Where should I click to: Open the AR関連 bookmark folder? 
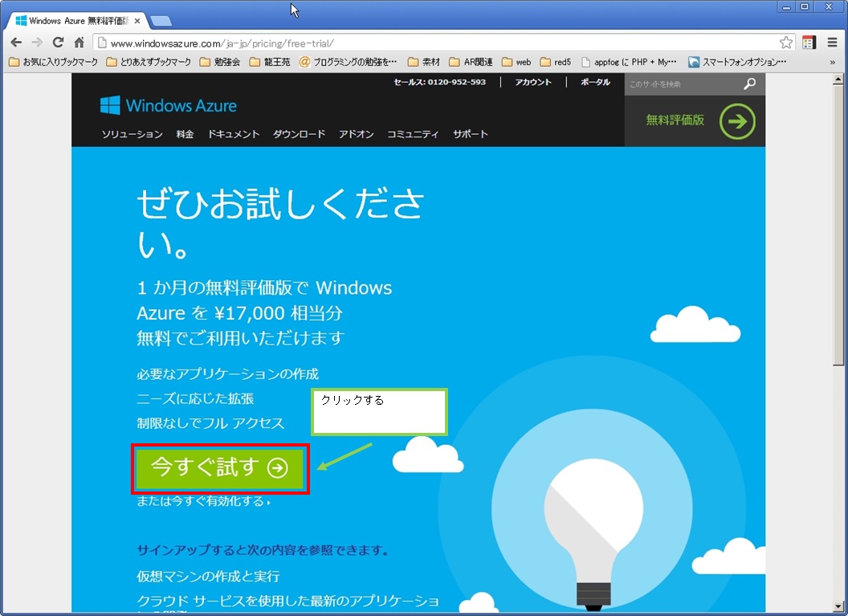471,62
